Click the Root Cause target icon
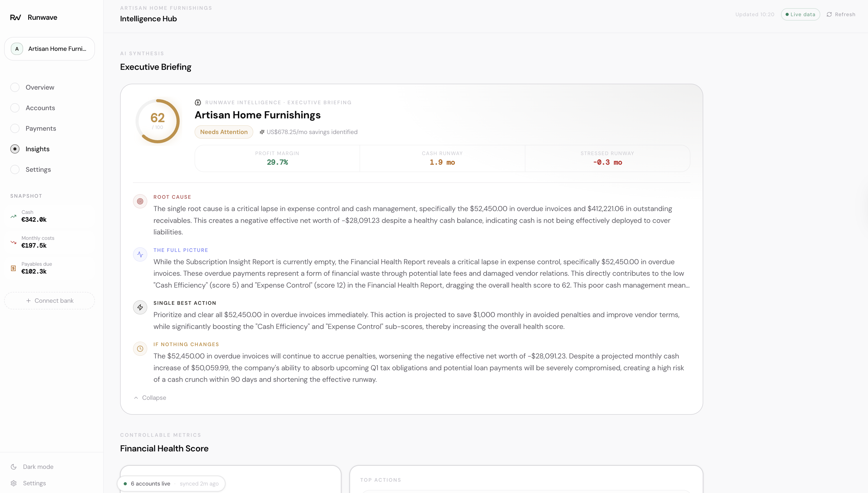Viewport: 868px width, 493px height. [140, 202]
